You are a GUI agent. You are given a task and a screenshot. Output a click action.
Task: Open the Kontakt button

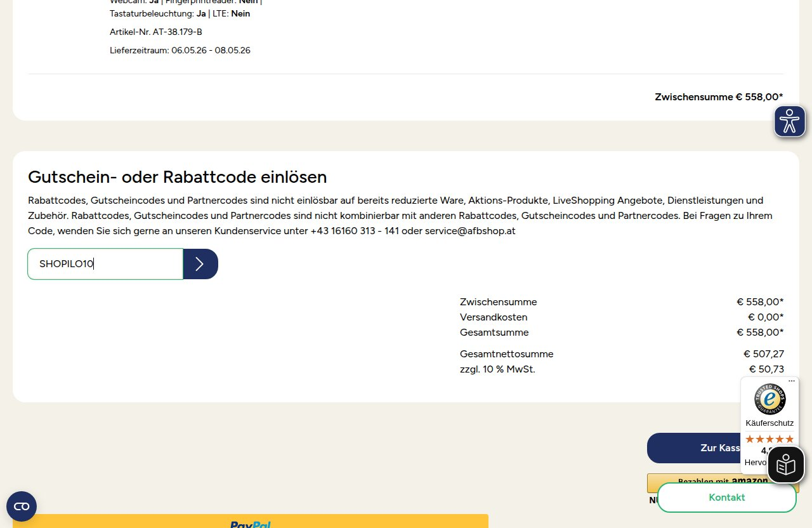727,498
